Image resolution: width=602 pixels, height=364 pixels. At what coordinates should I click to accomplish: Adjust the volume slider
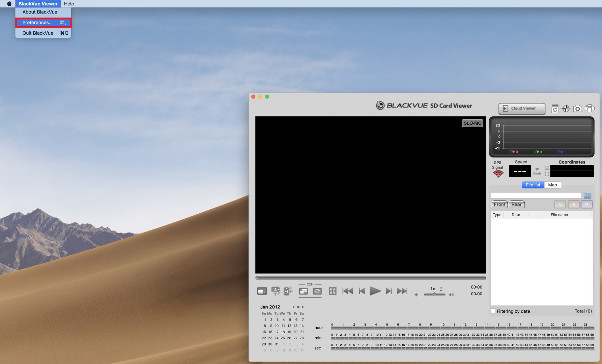point(434,295)
